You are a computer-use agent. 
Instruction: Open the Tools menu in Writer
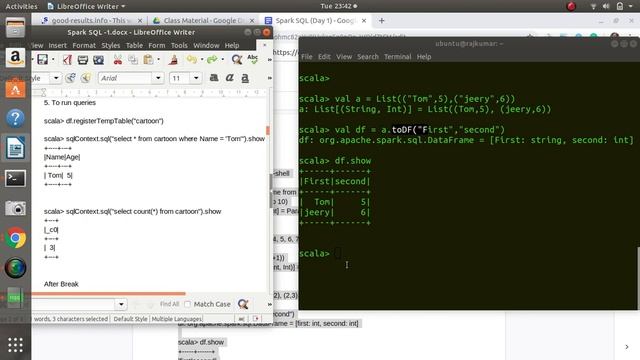tap(179, 45)
